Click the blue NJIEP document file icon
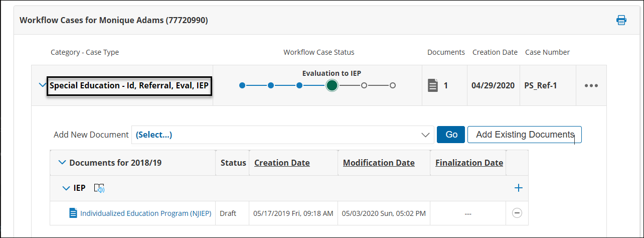644x238 pixels. [x=73, y=213]
